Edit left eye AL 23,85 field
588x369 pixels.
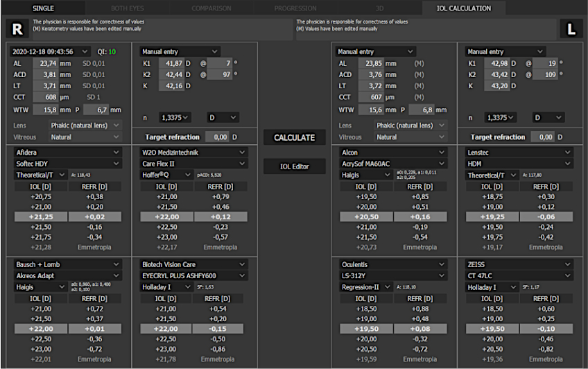(x=370, y=63)
